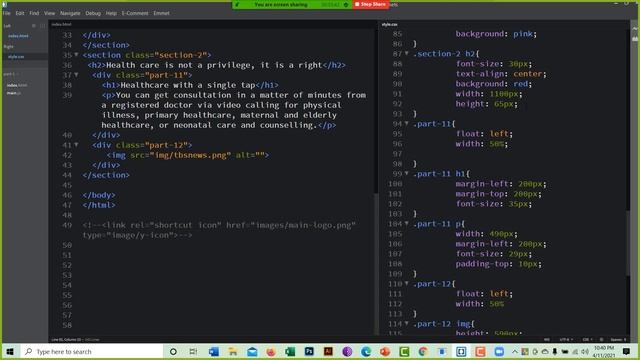
Task: Open Zoom from the taskbar
Action: point(499,351)
